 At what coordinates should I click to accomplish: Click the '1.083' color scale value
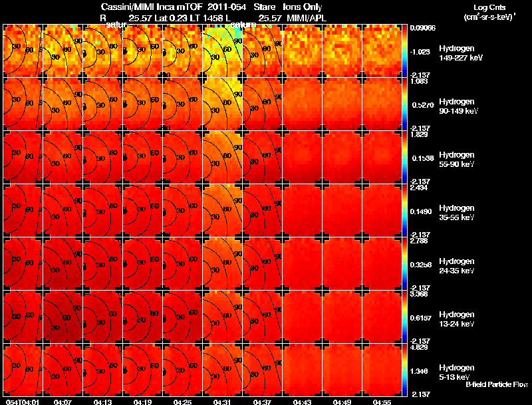419,81
